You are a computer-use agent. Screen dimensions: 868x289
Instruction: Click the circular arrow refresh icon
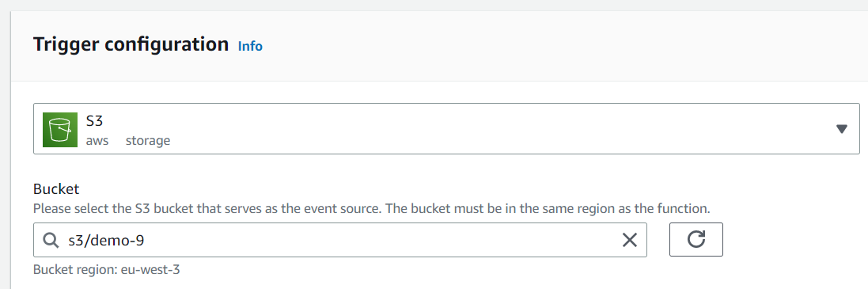point(696,240)
